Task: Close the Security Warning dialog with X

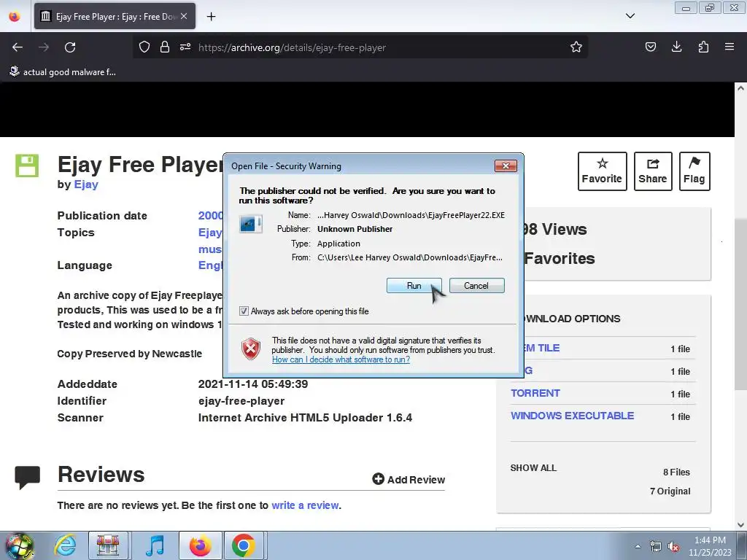Action: (506, 166)
